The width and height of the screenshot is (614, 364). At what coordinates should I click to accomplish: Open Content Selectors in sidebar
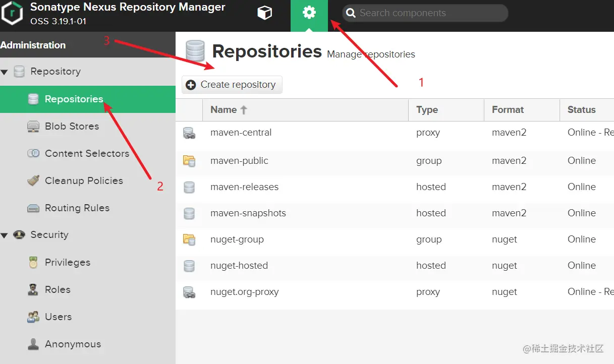pos(87,154)
